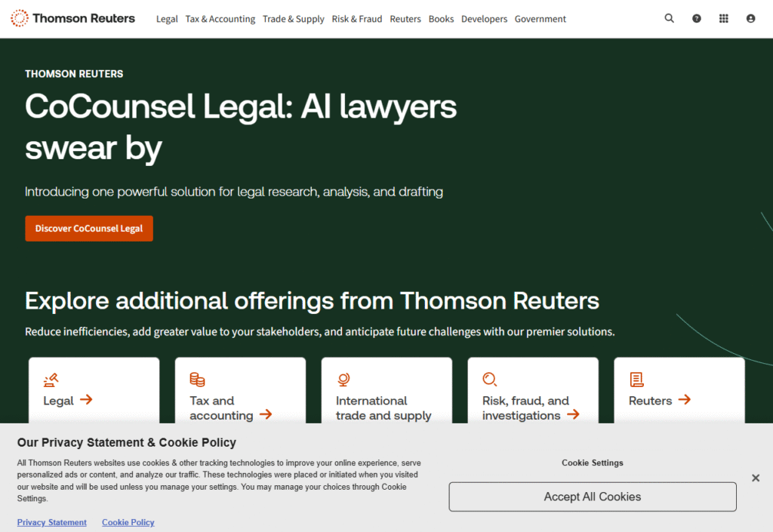Open the Tax and accounting card
This screenshot has width=773, height=532.
pos(240,390)
